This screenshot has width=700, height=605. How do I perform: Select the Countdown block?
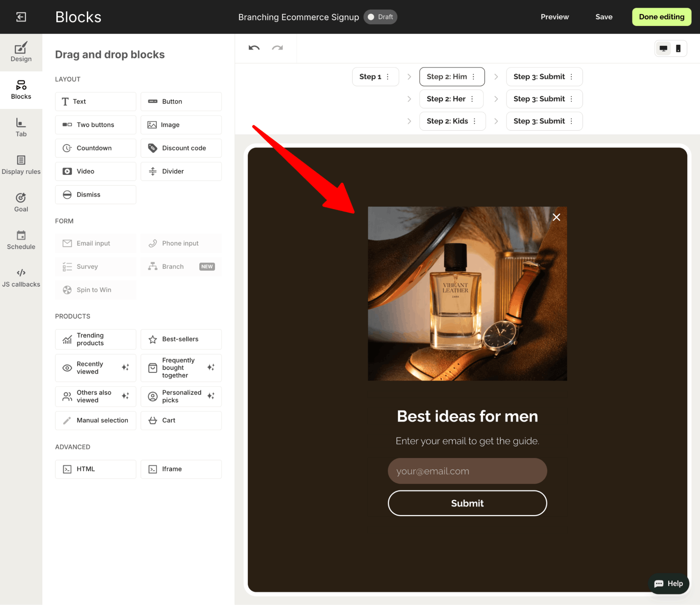pos(95,148)
